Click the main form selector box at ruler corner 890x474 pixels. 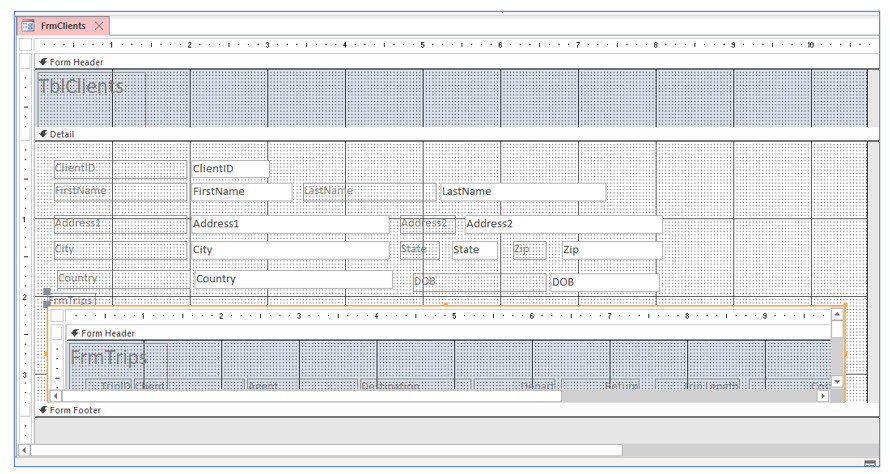point(26,44)
